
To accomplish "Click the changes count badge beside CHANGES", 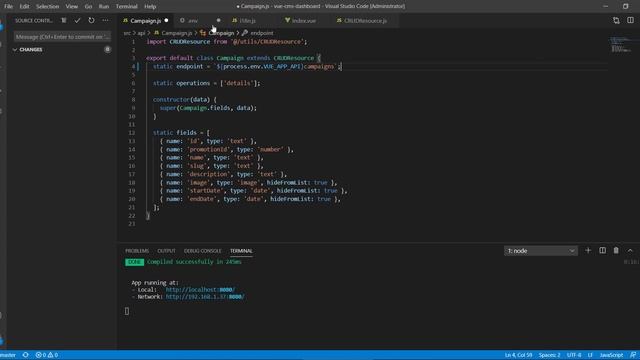I will [x=107, y=49].
